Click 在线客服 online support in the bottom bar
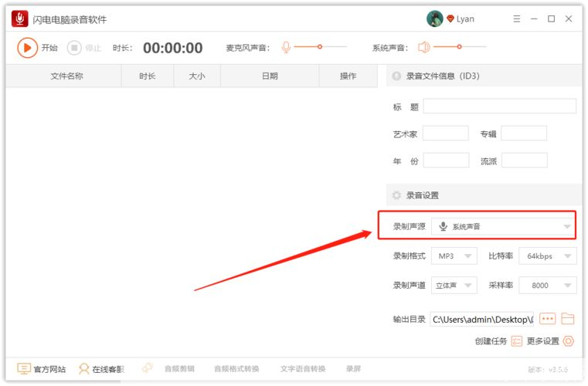The image size is (588, 386). (101, 369)
